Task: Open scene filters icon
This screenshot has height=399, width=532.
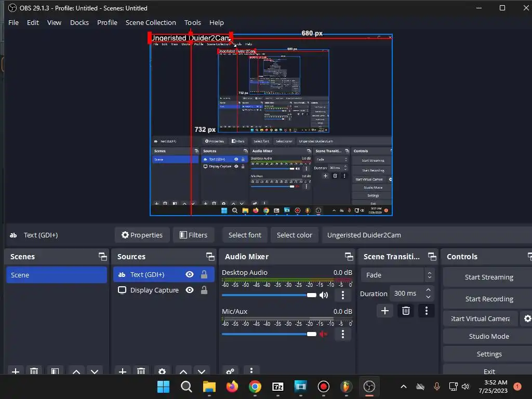Action: pos(55,371)
